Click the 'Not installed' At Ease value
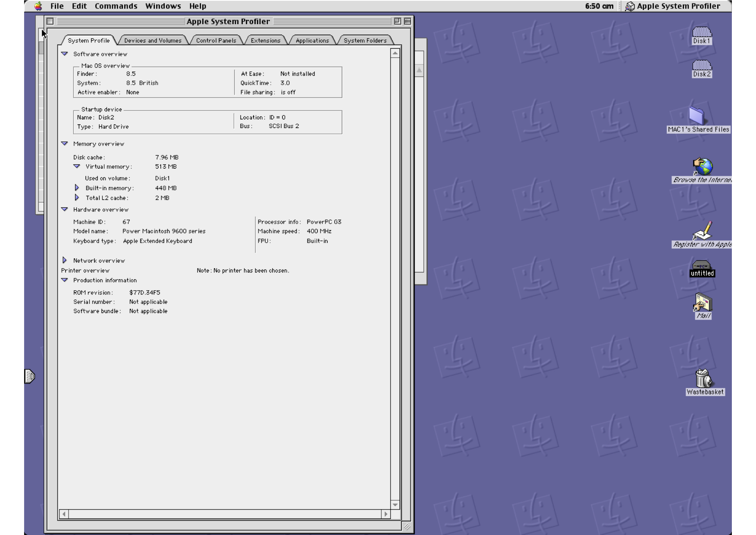This screenshot has height=535, width=756. [298, 74]
